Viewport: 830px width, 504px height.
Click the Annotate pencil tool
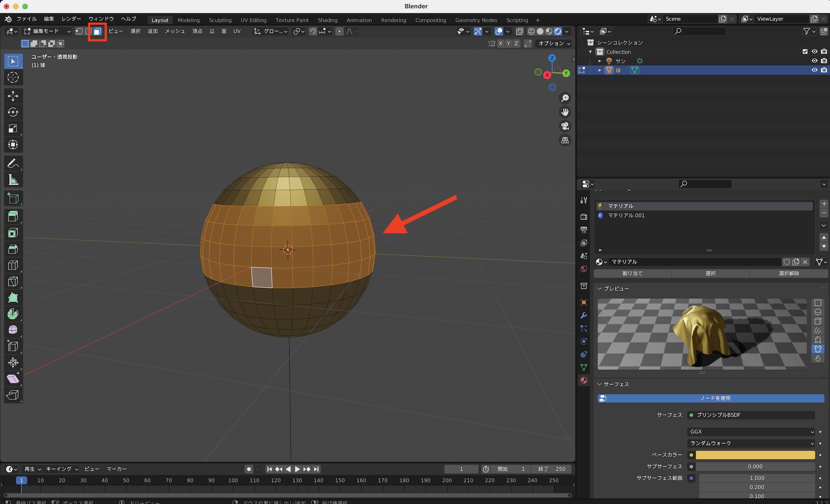(x=13, y=163)
